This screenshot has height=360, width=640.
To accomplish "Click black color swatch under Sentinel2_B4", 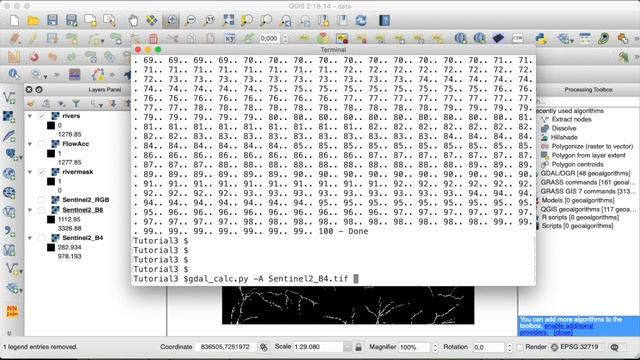I will click(x=51, y=247).
